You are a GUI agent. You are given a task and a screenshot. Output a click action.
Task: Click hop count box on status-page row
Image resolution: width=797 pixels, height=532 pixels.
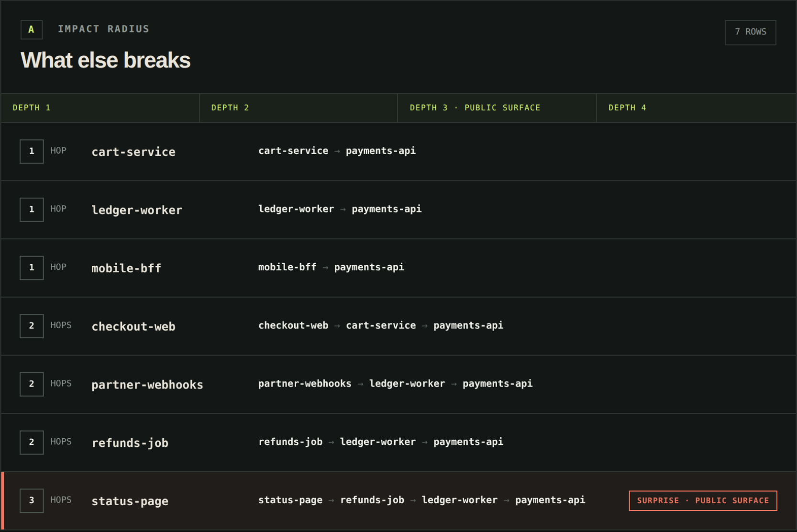tap(32, 500)
